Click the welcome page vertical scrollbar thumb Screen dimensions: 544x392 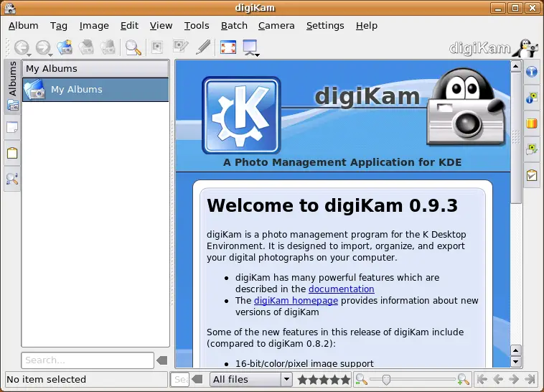pos(516,138)
